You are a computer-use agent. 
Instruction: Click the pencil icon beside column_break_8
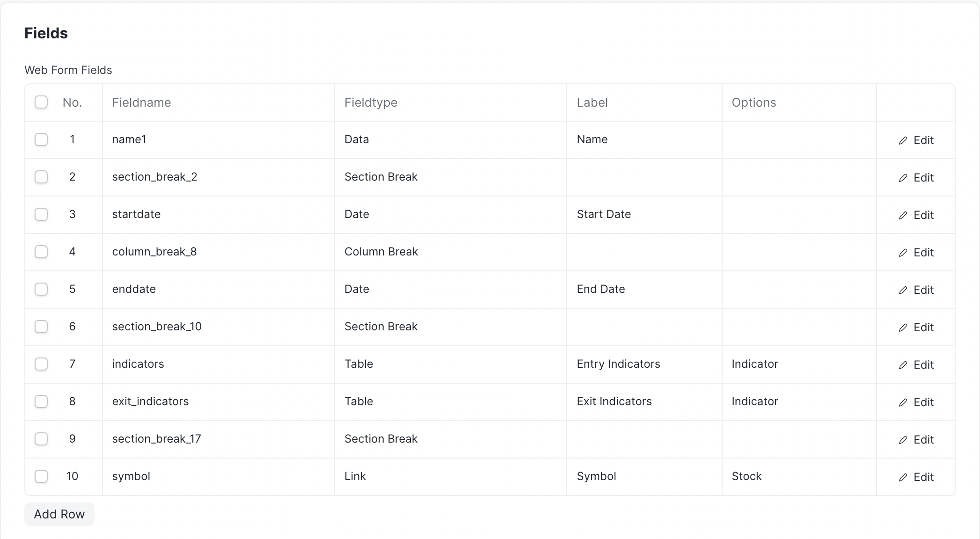coord(904,252)
